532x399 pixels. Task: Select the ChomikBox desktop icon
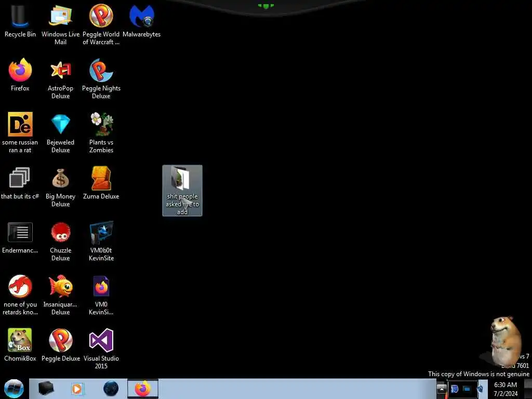20,345
